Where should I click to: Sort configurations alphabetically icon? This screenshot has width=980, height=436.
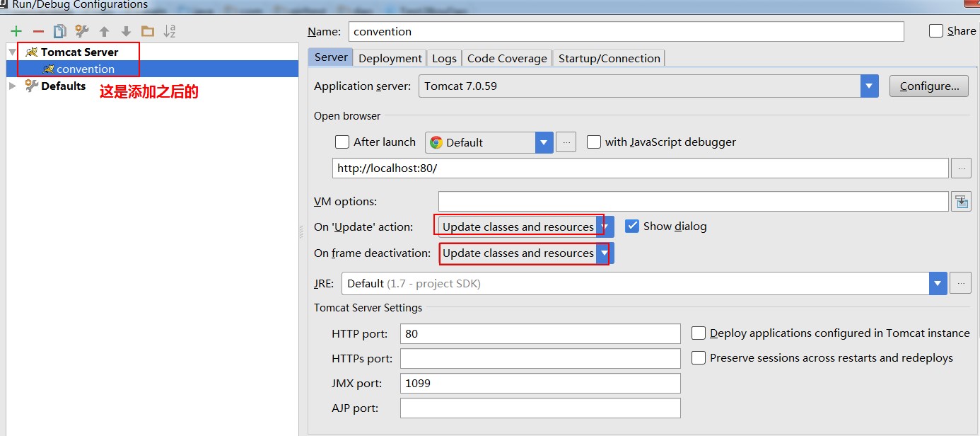pos(169,31)
